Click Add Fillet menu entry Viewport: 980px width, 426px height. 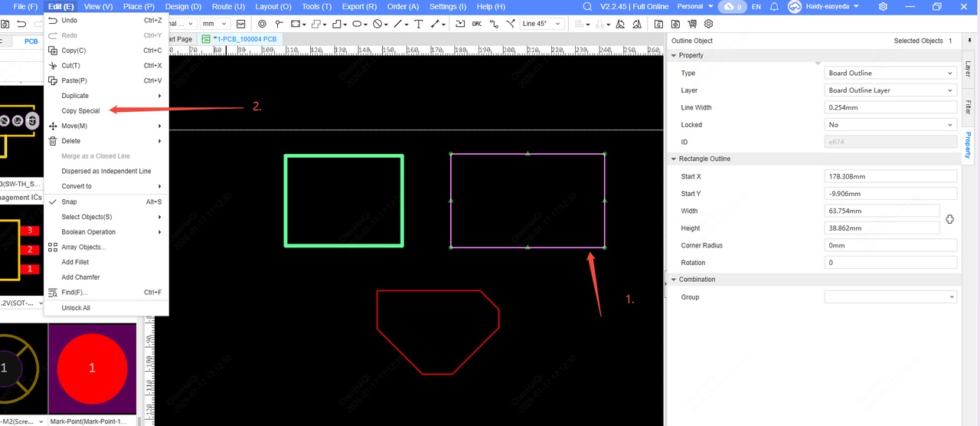coord(75,262)
